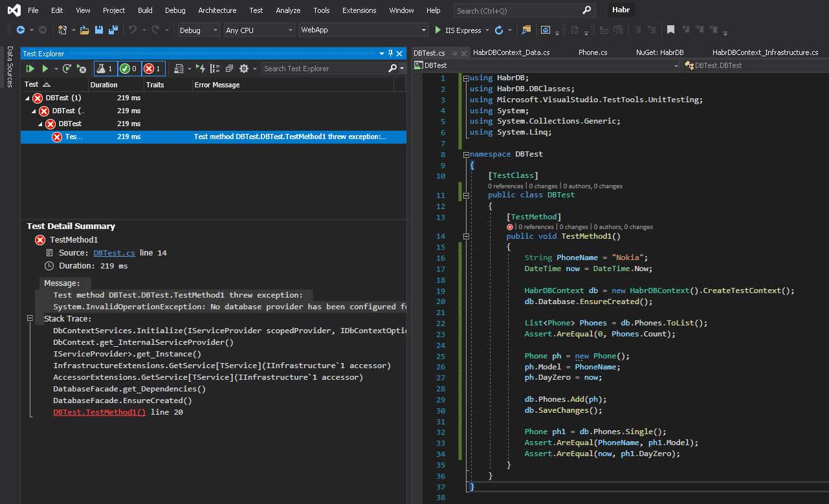Click the Open File folder icon

85,30
